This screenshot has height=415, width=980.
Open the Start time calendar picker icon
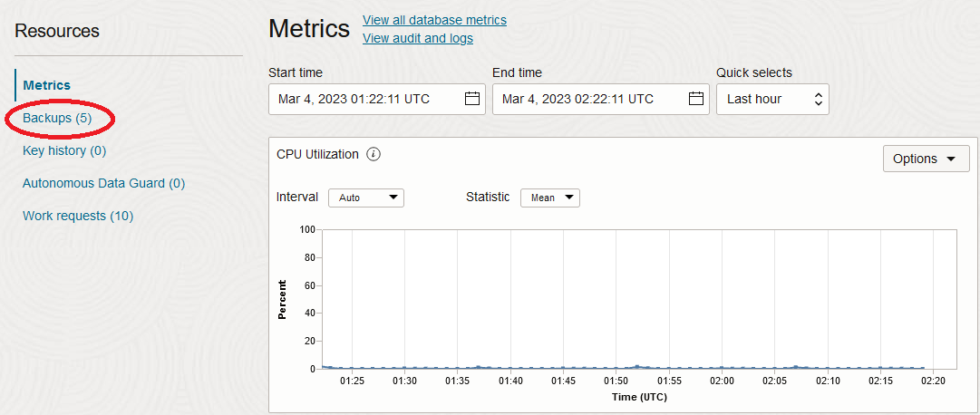471,99
